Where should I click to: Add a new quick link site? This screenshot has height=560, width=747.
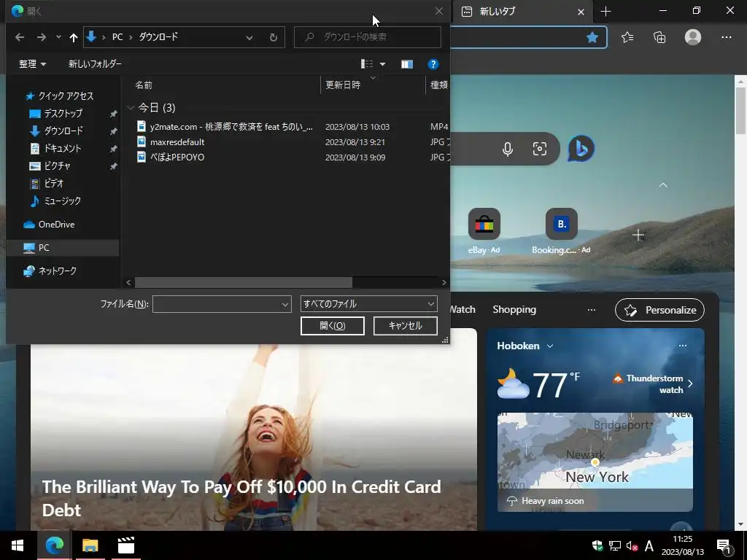[x=638, y=235]
